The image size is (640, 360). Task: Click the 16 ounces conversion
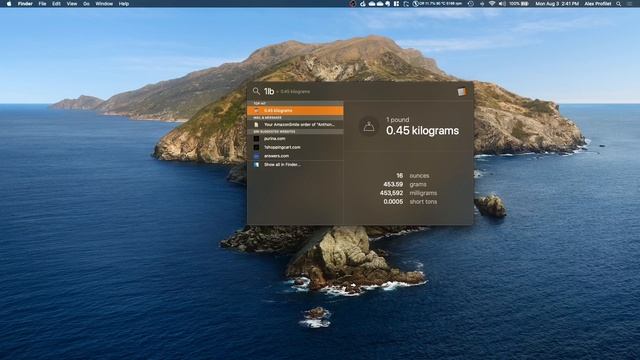413,176
